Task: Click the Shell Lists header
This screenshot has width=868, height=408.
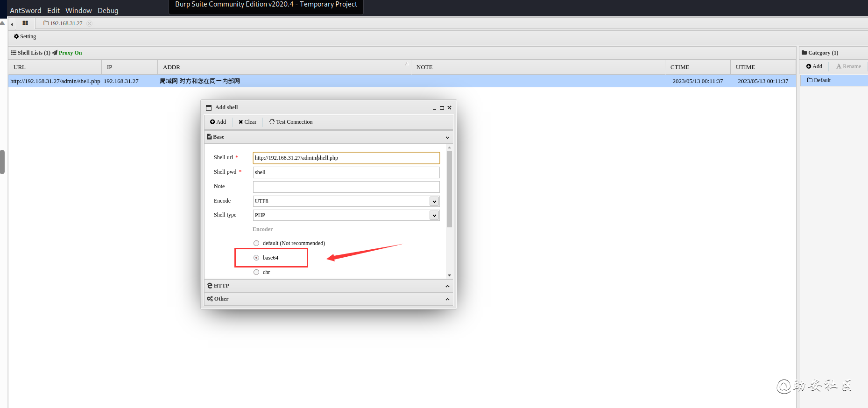Action: tap(30, 53)
